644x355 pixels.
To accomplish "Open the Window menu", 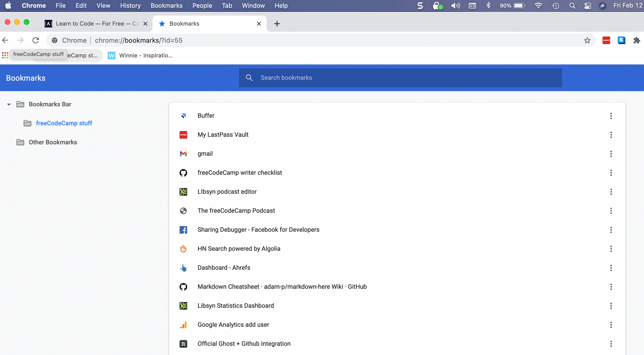I will pyautogui.click(x=253, y=5).
